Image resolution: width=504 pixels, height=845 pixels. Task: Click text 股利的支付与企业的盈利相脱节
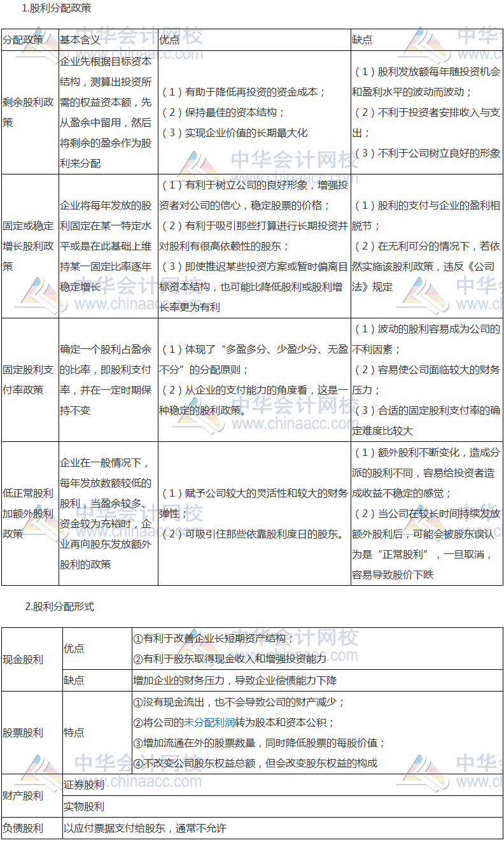[x=426, y=215]
